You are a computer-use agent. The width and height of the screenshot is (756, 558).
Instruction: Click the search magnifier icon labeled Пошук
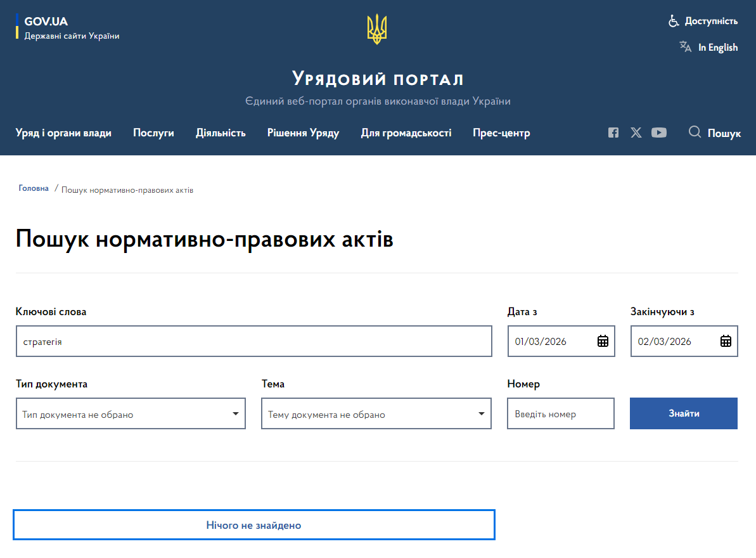695,133
